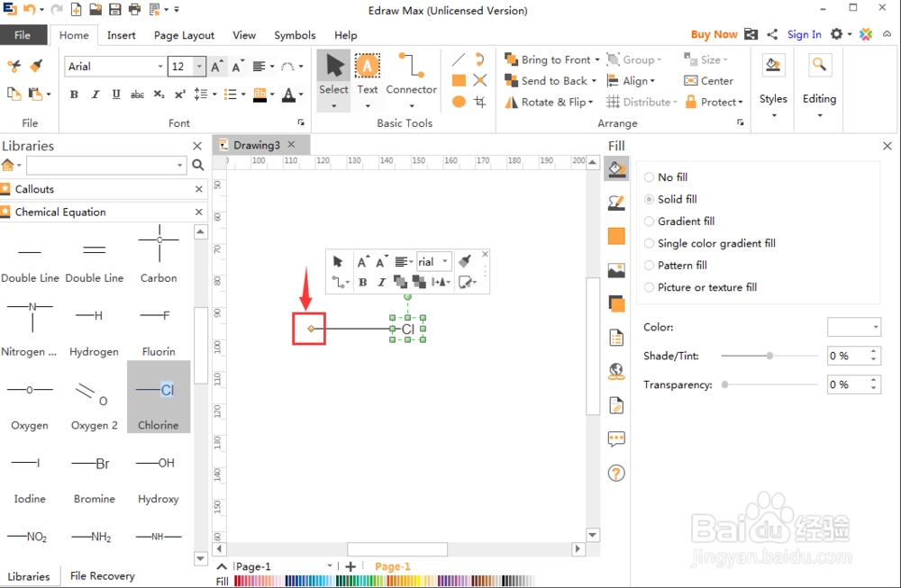Open the Hyperlink globe panel icon
901x588 pixels.
[x=616, y=372]
